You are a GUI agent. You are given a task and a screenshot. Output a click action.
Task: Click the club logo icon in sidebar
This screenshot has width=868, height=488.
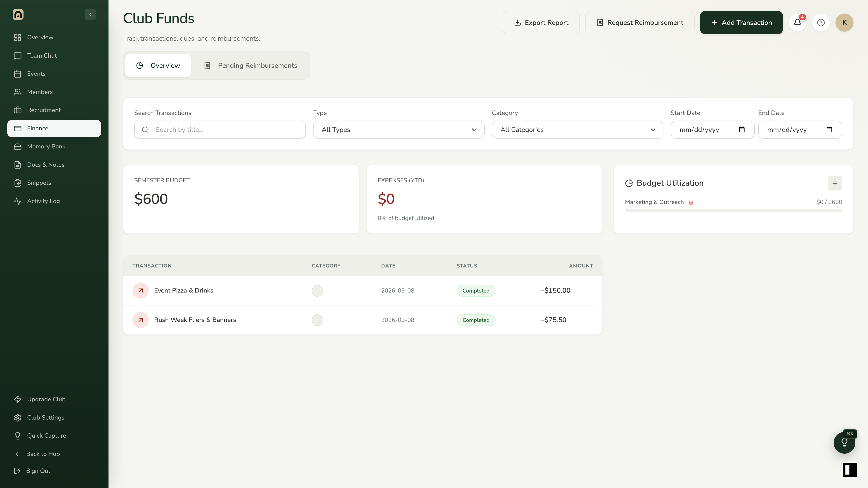tap(18, 14)
